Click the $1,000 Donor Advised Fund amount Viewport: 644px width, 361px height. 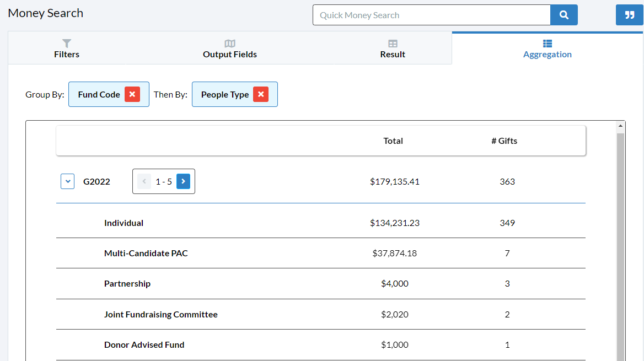coord(395,345)
